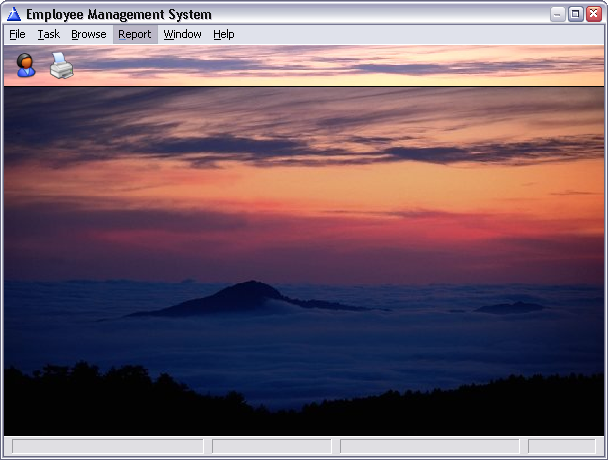Open the Window menu
Viewport: 608px width, 460px height.
(x=182, y=34)
